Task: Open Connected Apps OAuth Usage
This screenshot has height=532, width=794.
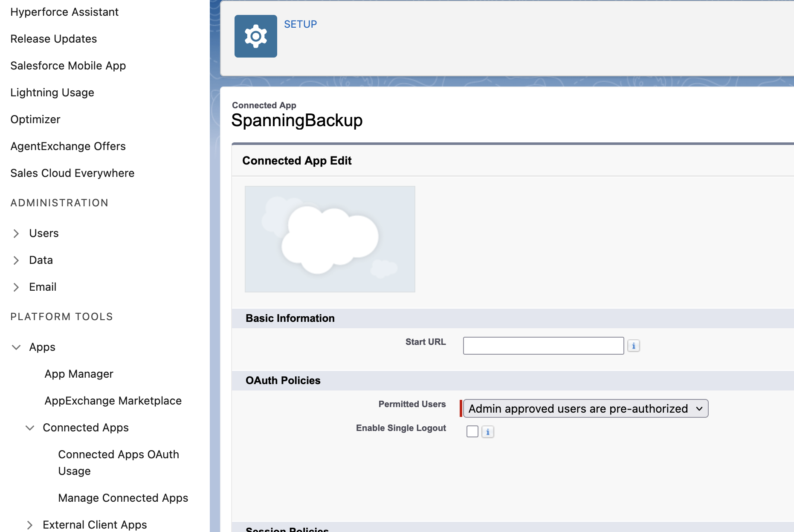Action: [119, 463]
